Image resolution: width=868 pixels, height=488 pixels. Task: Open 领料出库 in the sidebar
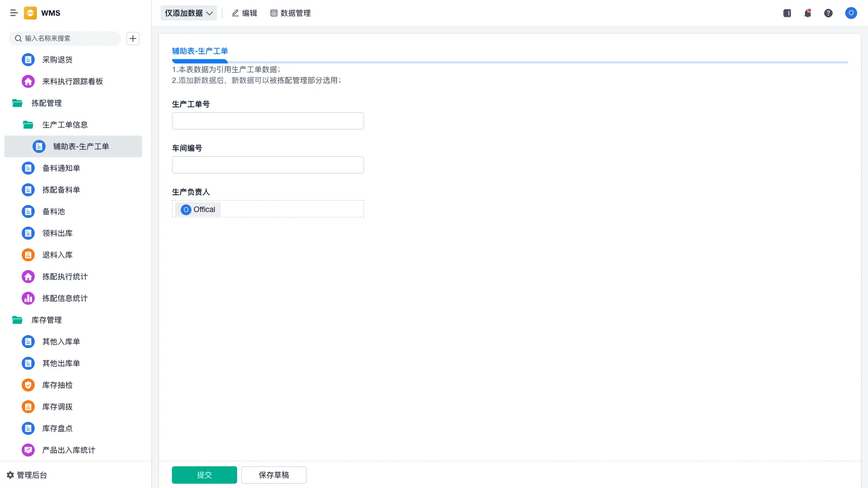tap(73, 233)
